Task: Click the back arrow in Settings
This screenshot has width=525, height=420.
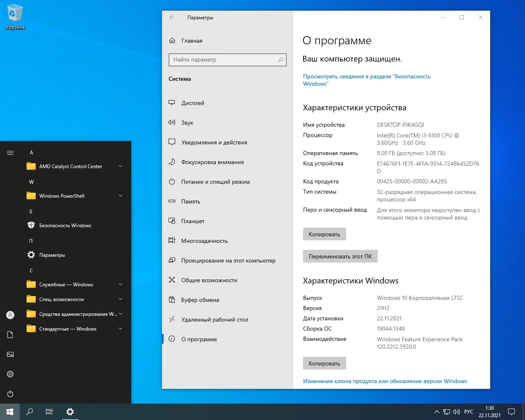Action: 172,17
